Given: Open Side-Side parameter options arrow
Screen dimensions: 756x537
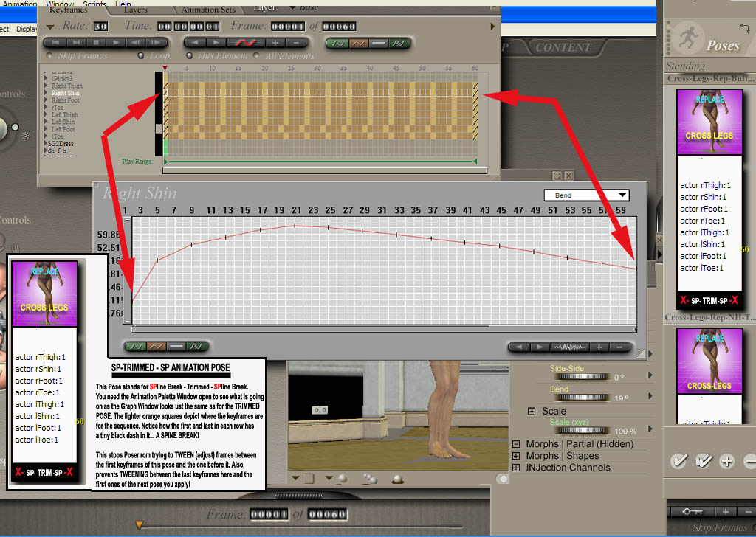Looking at the screenshot, I should click(650, 375).
